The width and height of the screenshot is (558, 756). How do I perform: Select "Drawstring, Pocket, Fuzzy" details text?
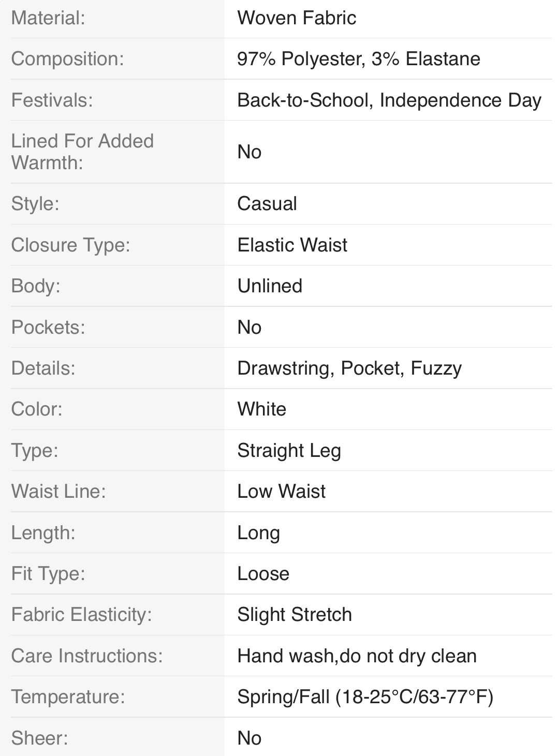tap(349, 368)
